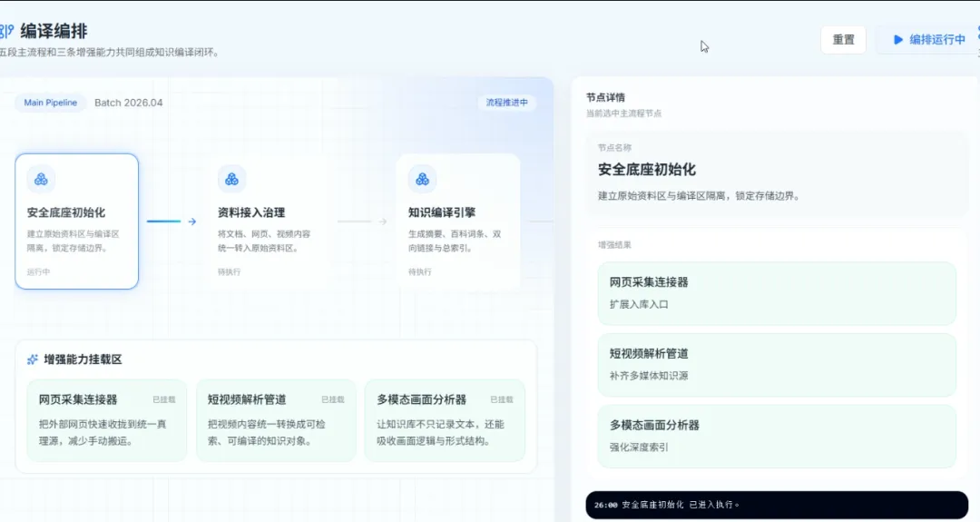Click the 扩展入库入口 description text
The image size is (980, 522).
click(x=639, y=304)
